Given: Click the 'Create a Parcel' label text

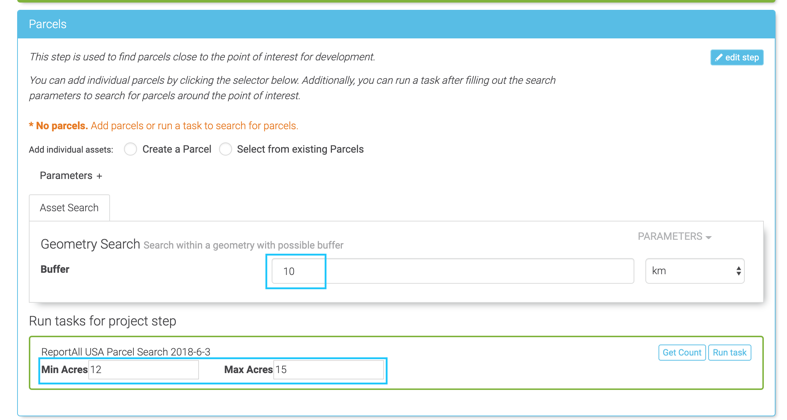Looking at the screenshot, I should pyautogui.click(x=176, y=149).
